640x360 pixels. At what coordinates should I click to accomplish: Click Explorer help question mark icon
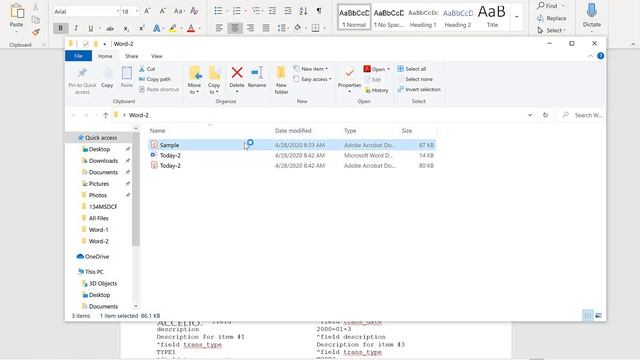(600, 56)
